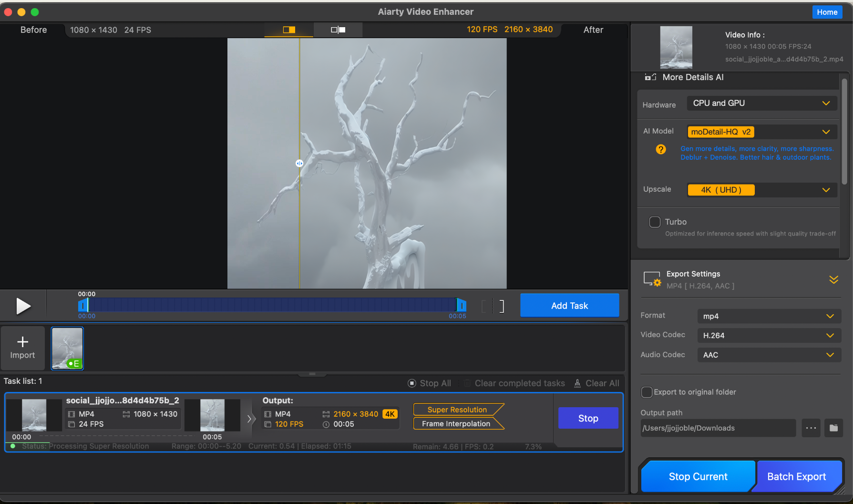Click the Super Resolution tag in the task
This screenshot has width=853, height=504.
point(457,410)
